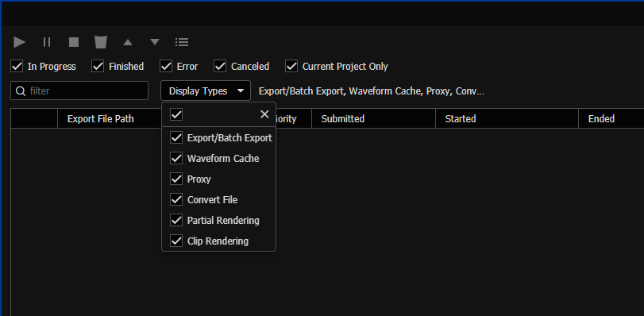Image resolution: width=644 pixels, height=316 pixels.
Task: Toggle the select-all checkbox in the popup
Action: coord(176,114)
